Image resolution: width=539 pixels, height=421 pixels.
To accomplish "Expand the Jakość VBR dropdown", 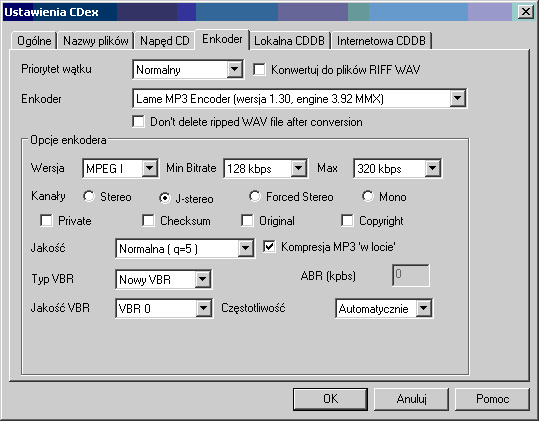I will coord(164,308).
